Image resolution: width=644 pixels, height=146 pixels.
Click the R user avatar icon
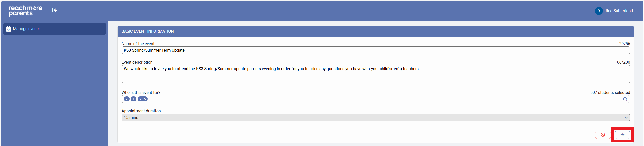pos(599,11)
